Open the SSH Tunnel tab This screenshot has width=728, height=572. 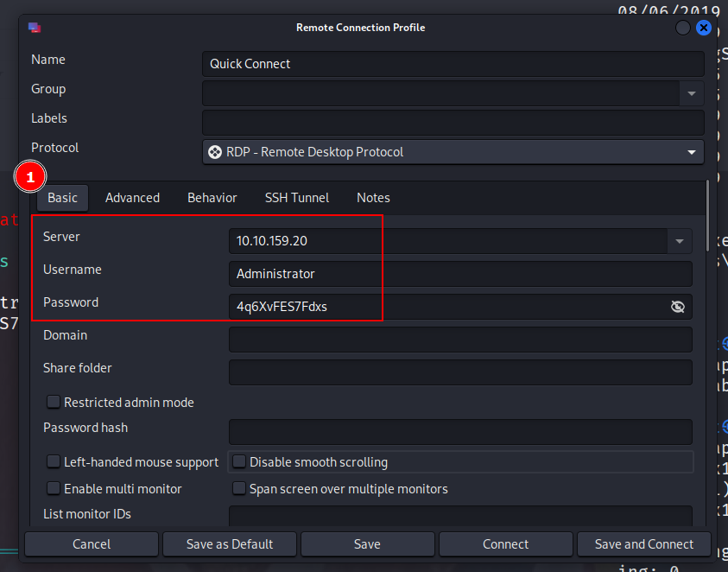tap(296, 198)
